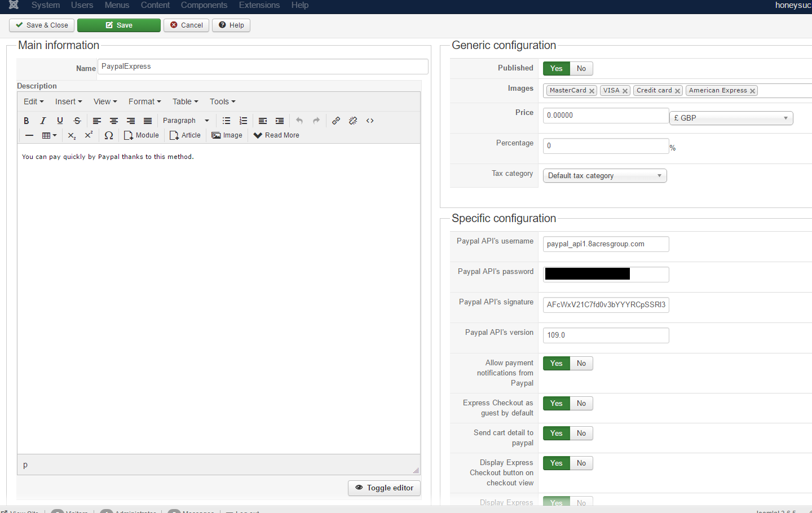Click the Paypal API's signature field
Image resolution: width=812 pixels, height=513 pixels.
pyautogui.click(x=606, y=305)
